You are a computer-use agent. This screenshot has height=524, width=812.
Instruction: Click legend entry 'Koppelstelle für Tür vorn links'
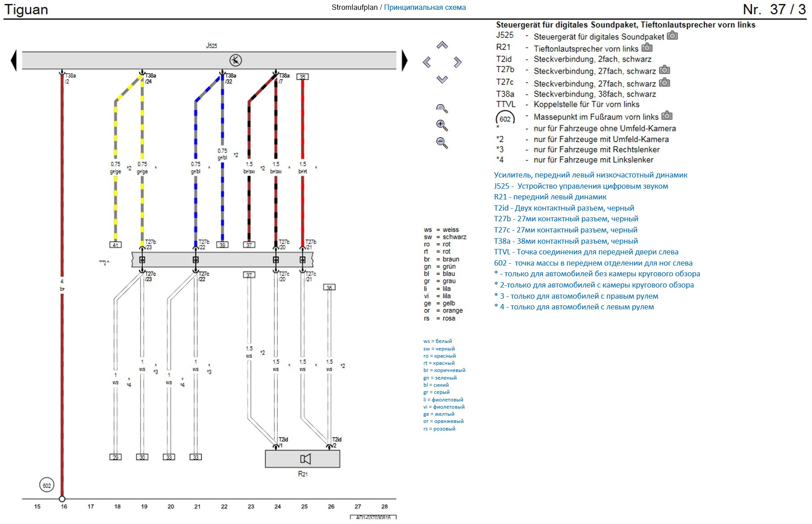click(x=586, y=104)
